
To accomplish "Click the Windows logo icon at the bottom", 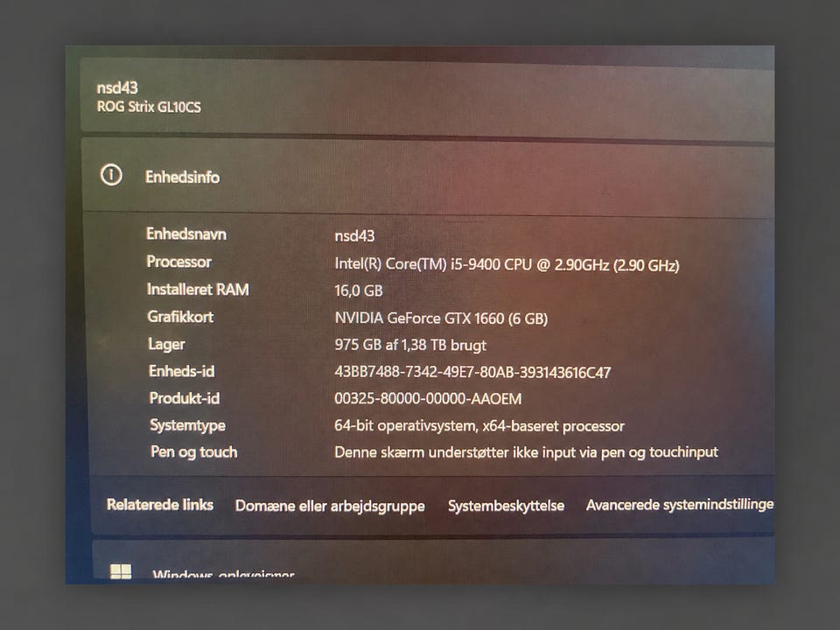I will pos(121,571).
